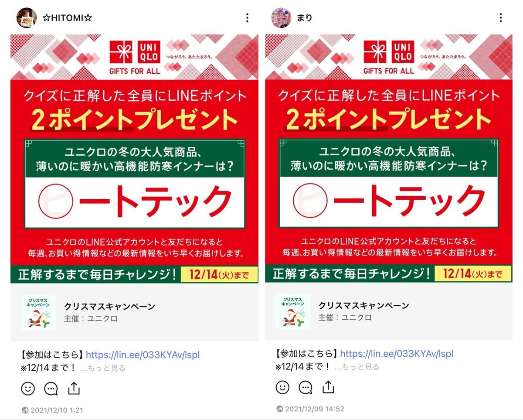
Task: Tap the comment bubble on まり's post
Action: click(306, 387)
